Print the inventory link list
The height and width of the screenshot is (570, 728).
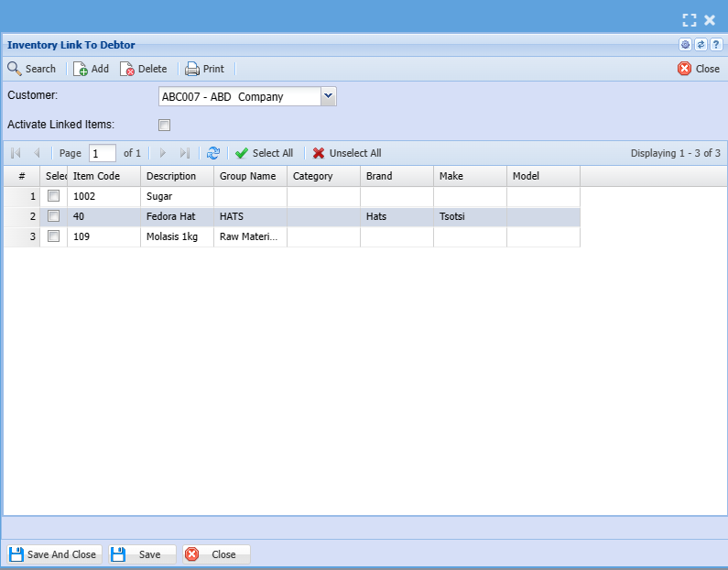204,69
